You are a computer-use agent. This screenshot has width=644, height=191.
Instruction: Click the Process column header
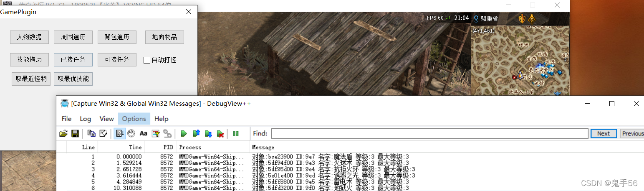tap(213, 147)
